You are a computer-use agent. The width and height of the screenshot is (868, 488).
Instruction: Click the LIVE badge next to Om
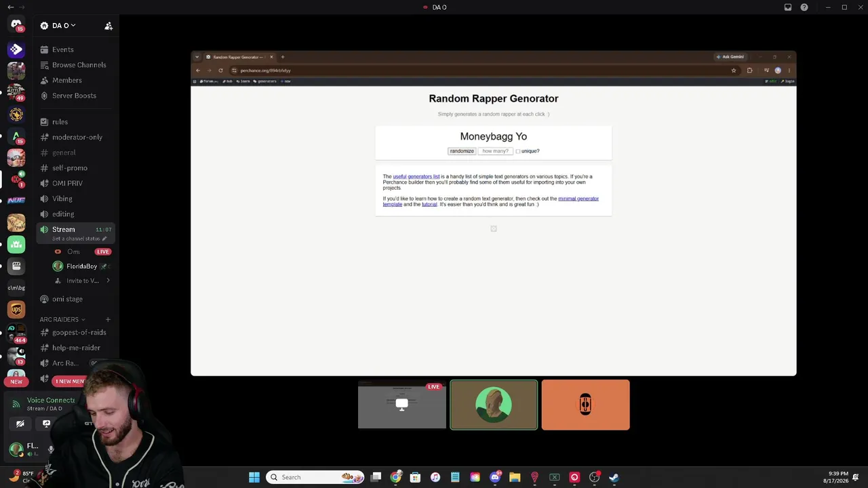[x=102, y=251]
